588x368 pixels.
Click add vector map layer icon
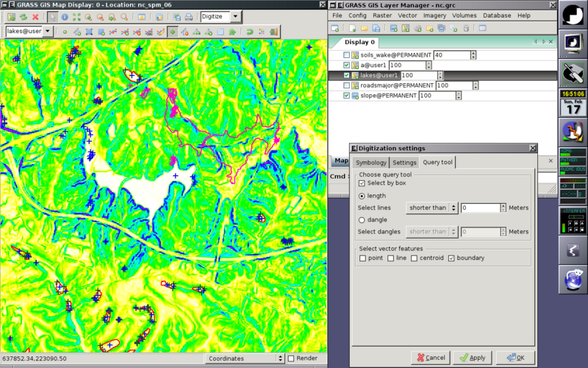point(406,28)
